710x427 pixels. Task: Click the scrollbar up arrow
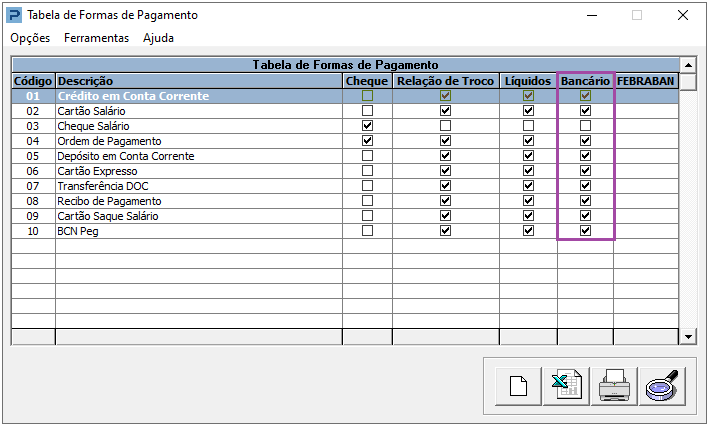click(x=688, y=65)
